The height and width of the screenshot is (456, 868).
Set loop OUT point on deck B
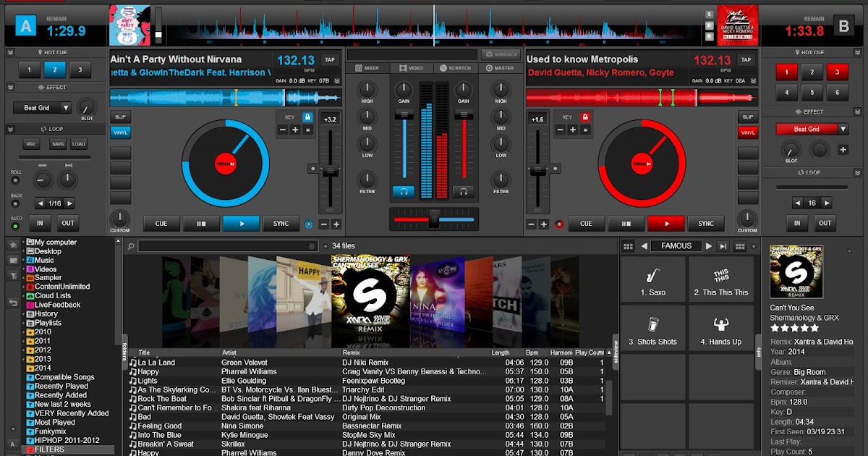tap(825, 224)
